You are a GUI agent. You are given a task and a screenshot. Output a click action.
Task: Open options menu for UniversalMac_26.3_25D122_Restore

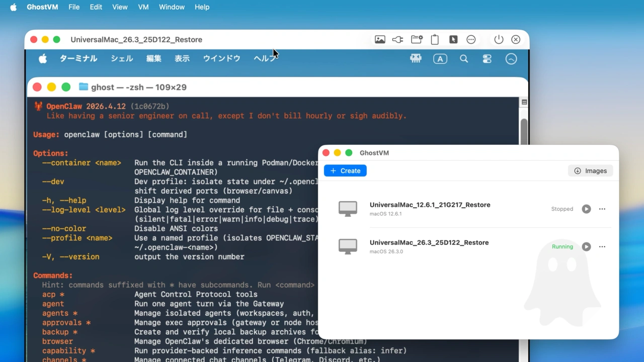(602, 247)
